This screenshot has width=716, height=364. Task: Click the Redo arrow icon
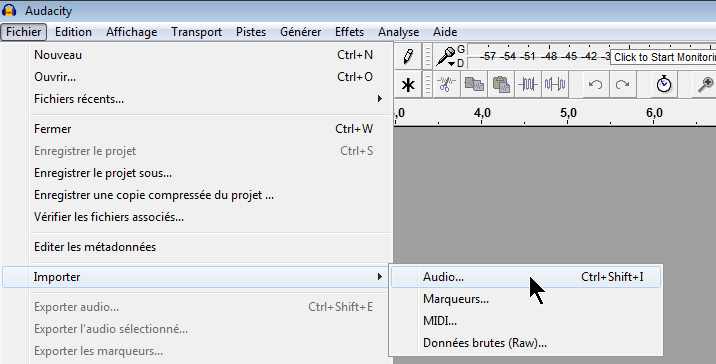pos(622,84)
